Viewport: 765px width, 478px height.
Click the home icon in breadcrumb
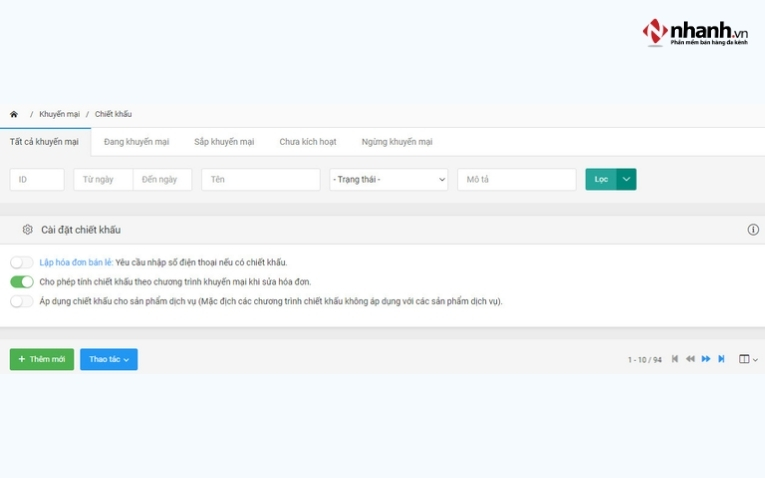pyautogui.click(x=14, y=114)
